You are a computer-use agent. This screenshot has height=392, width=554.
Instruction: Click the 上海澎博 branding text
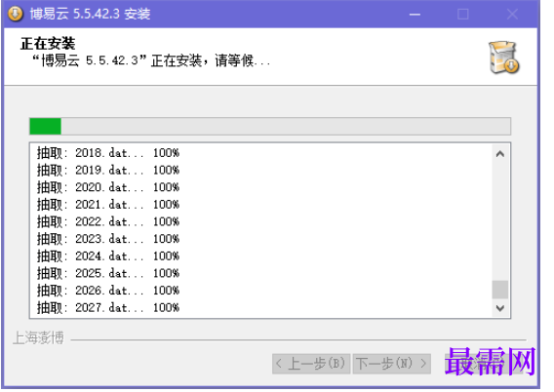[x=38, y=338]
